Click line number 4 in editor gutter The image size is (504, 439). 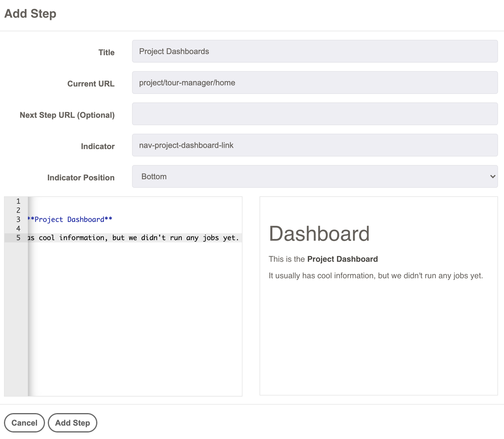[x=18, y=229]
